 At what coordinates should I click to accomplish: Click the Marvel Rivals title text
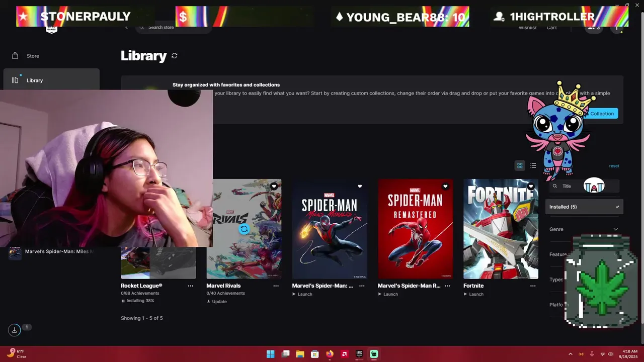pos(223,286)
